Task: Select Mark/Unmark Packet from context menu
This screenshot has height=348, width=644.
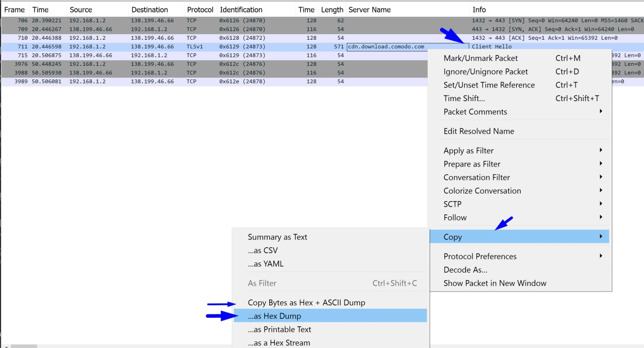Action: coord(480,58)
